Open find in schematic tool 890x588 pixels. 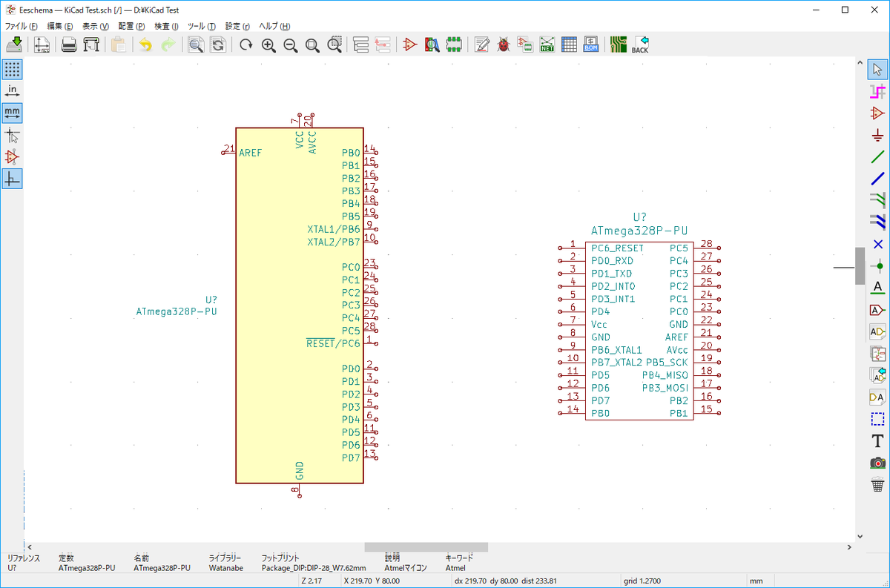[x=196, y=44]
